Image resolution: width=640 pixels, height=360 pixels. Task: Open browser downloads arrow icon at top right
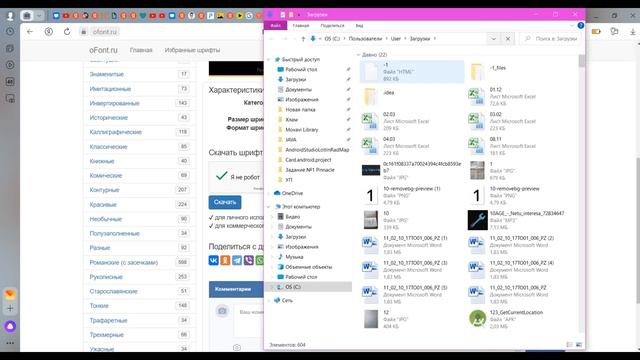click(x=632, y=31)
